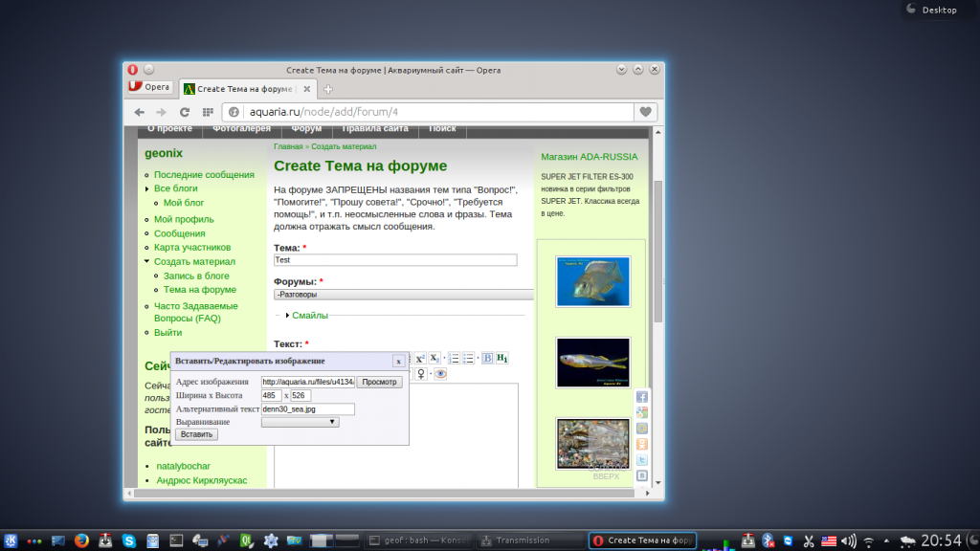Viewport: 980px width, 551px height.
Task: Apply bold formatting with the B icon
Action: tap(487, 359)
